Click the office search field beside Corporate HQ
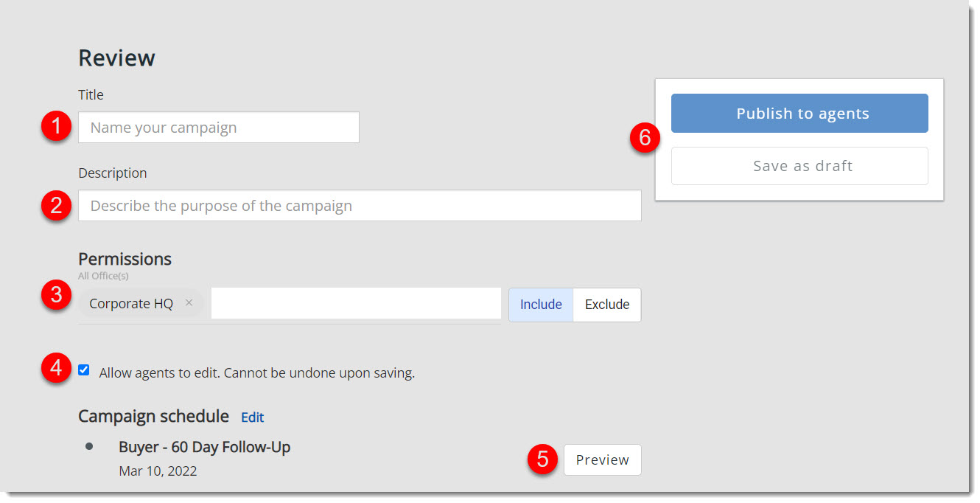 pyautogui.click(x=355, y=303)
